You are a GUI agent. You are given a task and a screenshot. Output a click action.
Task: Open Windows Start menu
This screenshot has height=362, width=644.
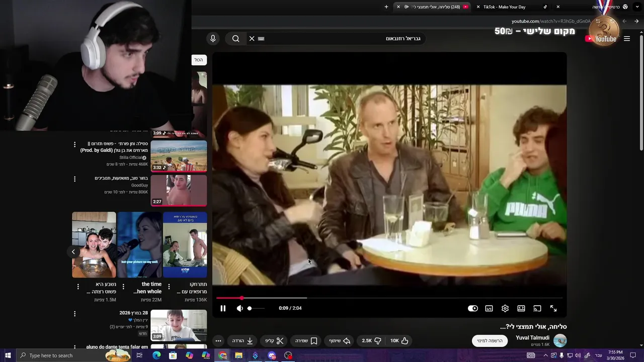coord(8,355)
